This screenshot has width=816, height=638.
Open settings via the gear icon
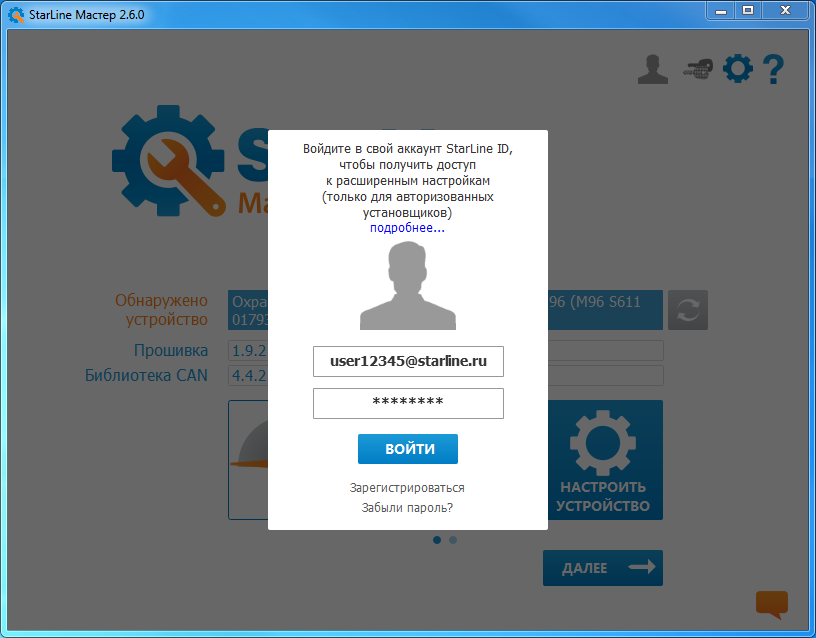[x=737, y=69]
